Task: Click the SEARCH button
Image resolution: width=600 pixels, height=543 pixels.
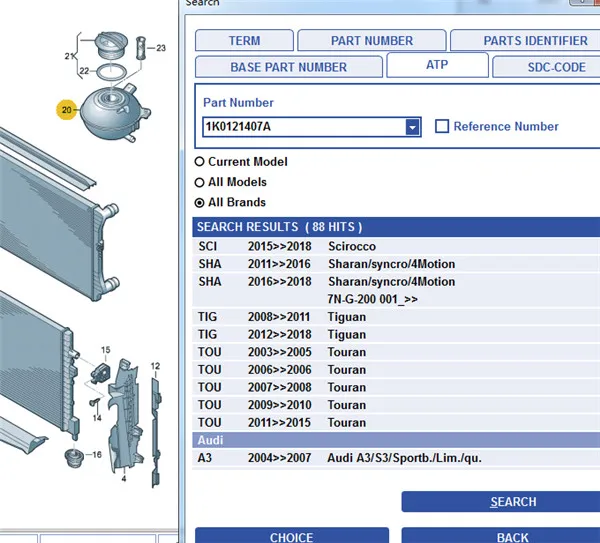Action: [x=501, y=502]
